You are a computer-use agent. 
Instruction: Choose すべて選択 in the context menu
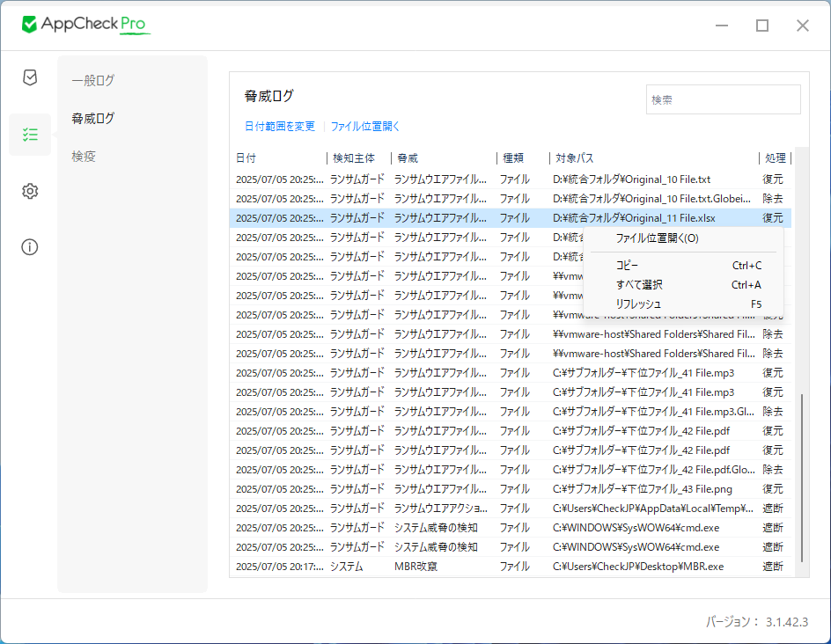[x=639, y=285]
